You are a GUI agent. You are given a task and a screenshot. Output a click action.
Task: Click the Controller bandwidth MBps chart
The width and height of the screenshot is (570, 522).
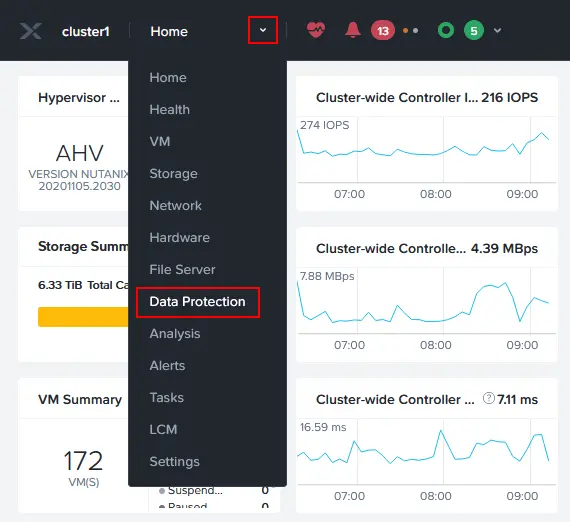tap(427, 302)
